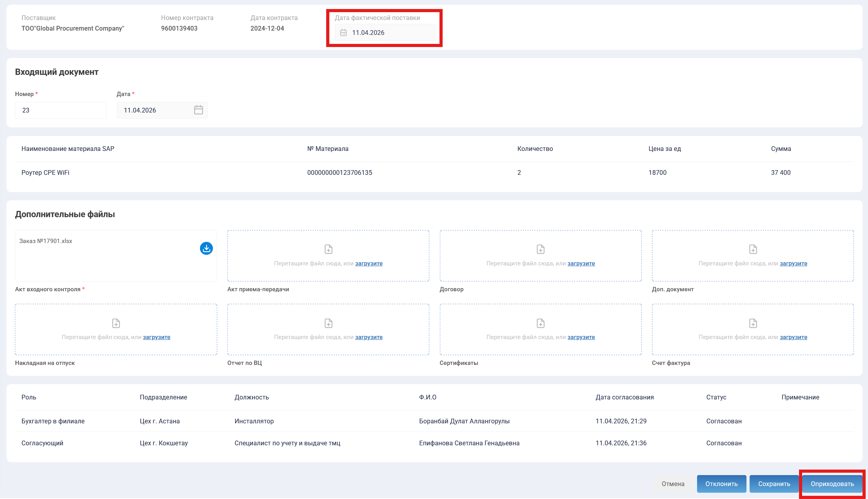Click the Отклонить button
This screenshot has width=868, height=499.
pyautogui.click(x=721, y=484)
